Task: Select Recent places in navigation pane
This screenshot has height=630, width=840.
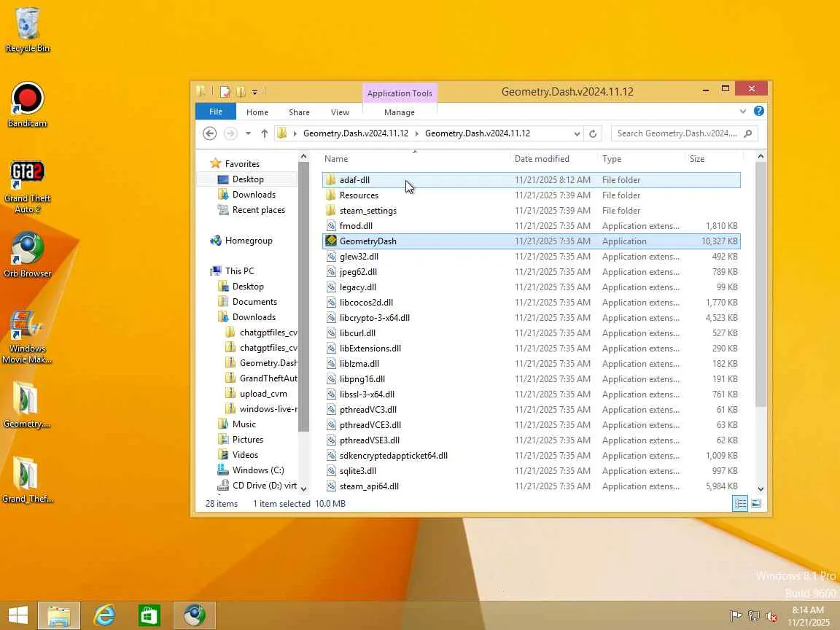Action: point(259,210)
